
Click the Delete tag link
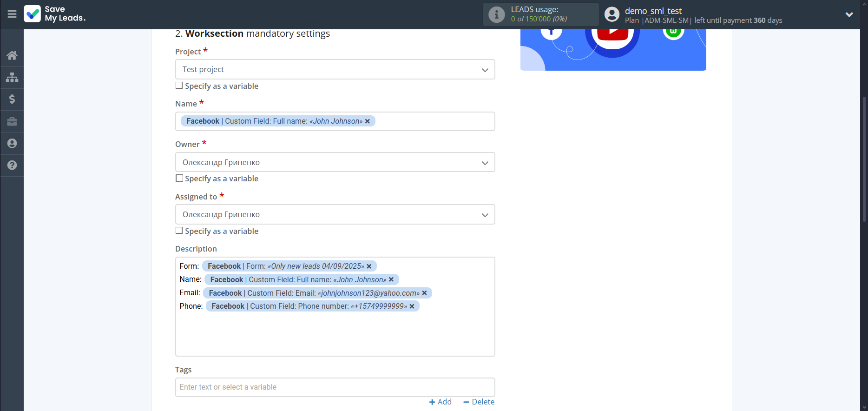tap(479, 402)
